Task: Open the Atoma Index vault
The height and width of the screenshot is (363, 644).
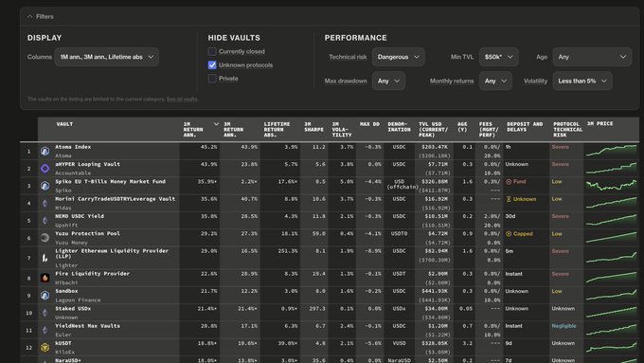Action: click(x=73, y=147)
